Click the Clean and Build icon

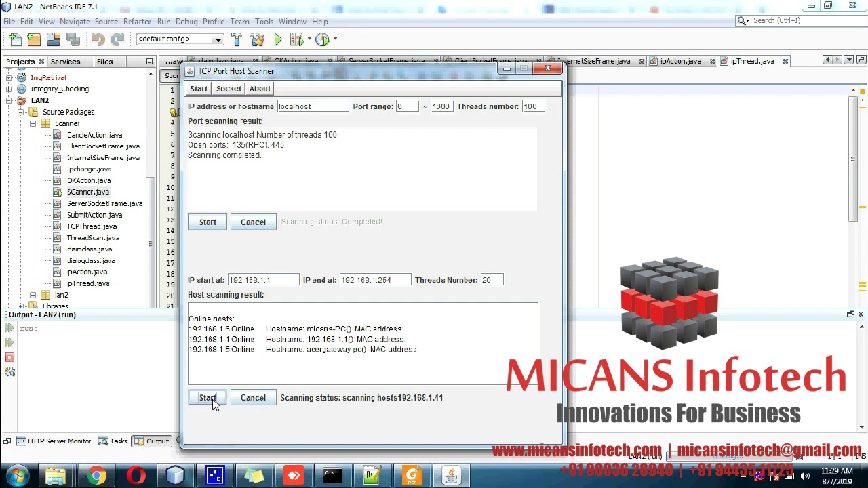click(x=256, y=40)
